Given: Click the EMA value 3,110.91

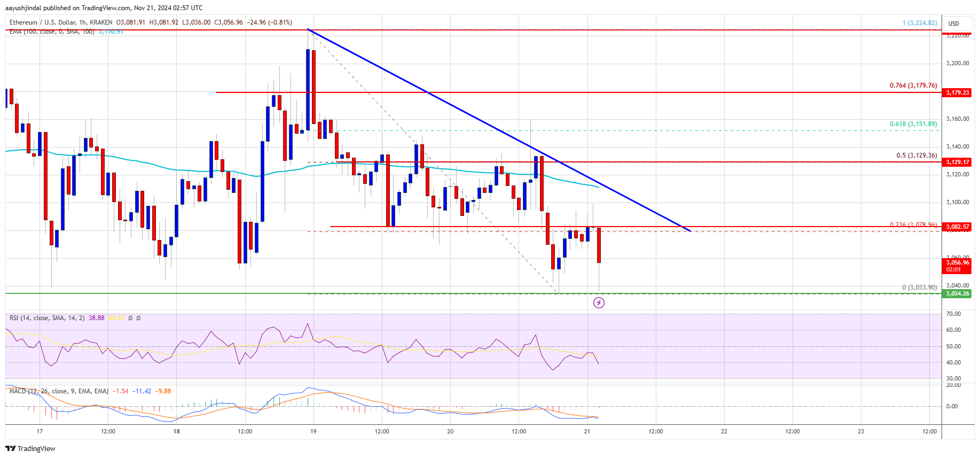Looking at the screenshot, I should coord(111,32).
